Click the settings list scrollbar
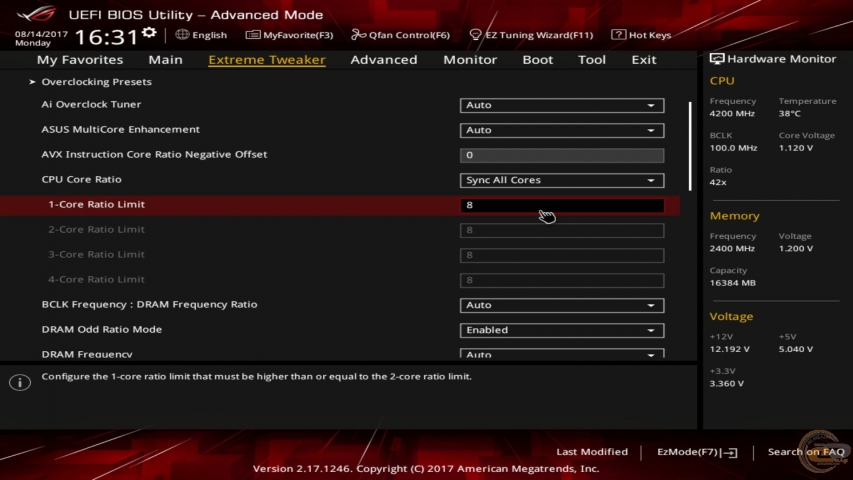Image resolution: width=853 pixels, height=480 pixels. pos(690,146)
